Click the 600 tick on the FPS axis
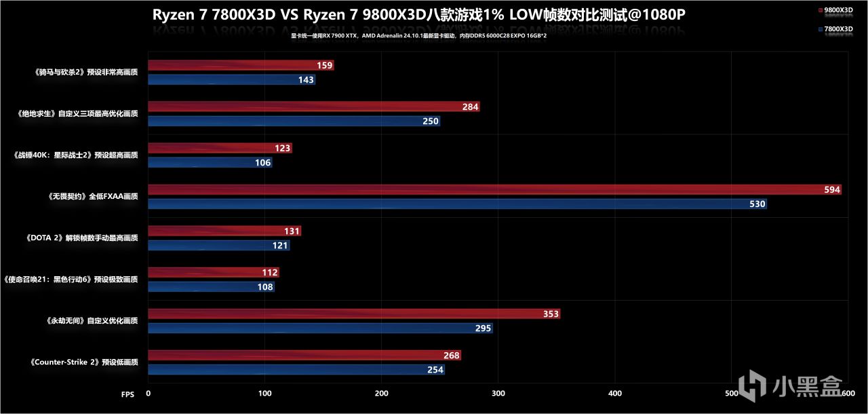The image size is (868, 414). pyautogui.click(x=849, y=394)
